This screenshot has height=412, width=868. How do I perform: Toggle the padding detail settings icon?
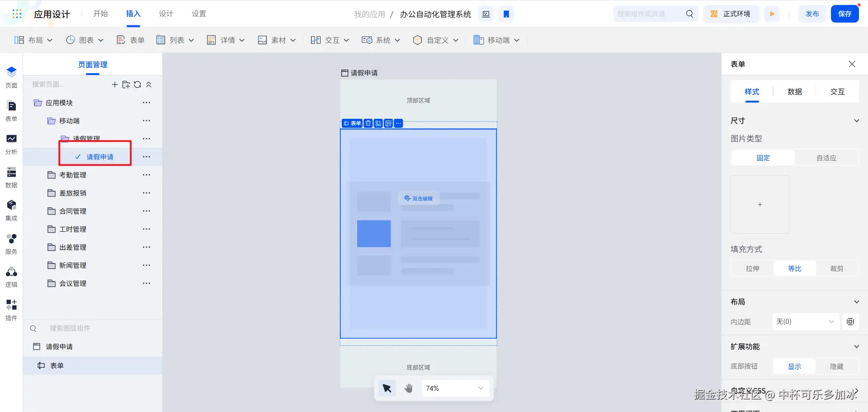(850, 322)
